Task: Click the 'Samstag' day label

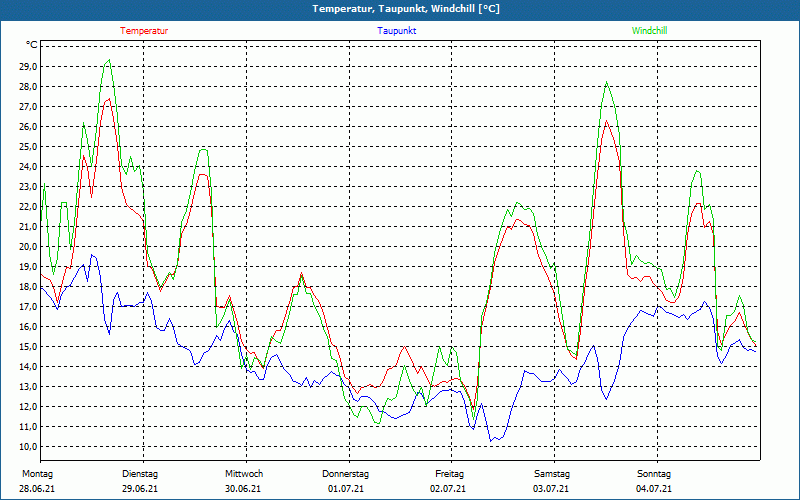Action: [x=552, y=474]
